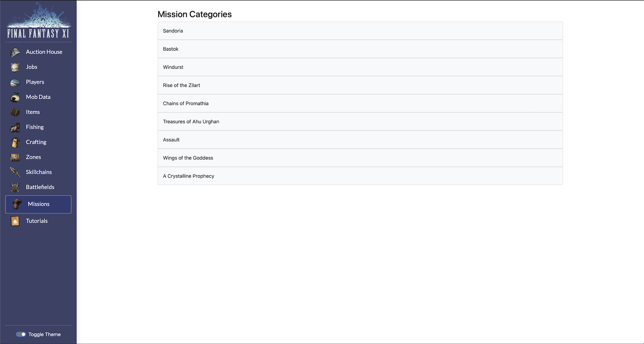Click the Skillchains sword icon
This screenshot has width=644, height=344.
point(15,172)
